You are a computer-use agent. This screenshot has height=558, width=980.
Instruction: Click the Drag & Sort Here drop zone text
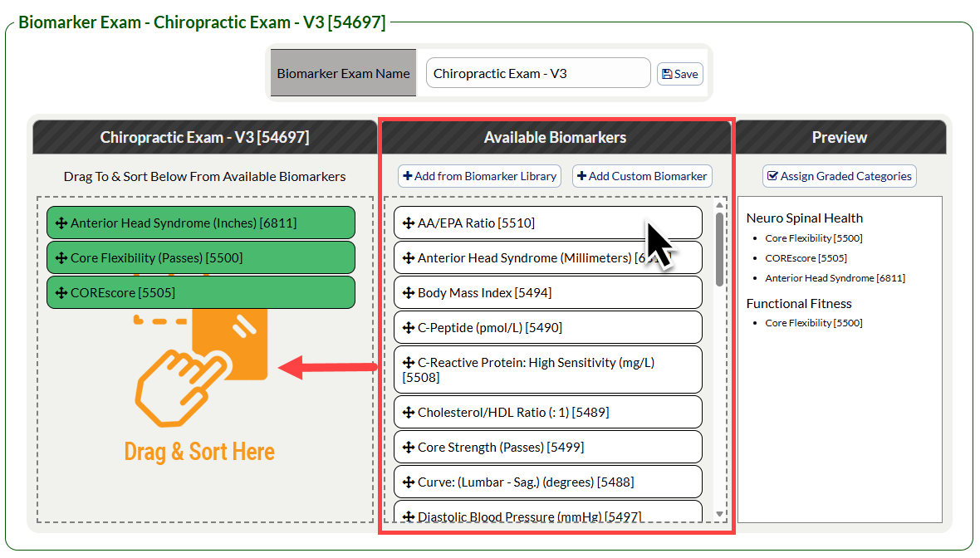pos(199,451)
